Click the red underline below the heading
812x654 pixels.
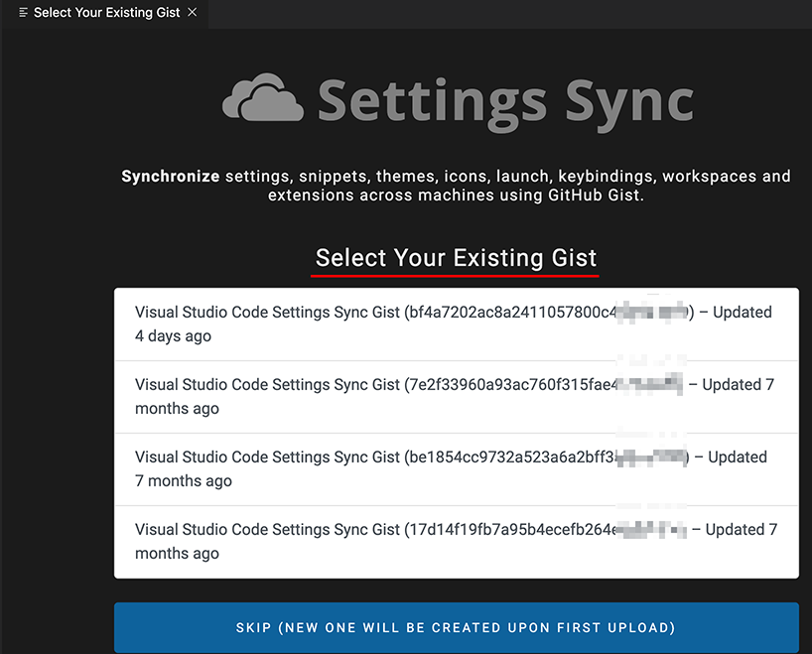click(x=455, y=276)
